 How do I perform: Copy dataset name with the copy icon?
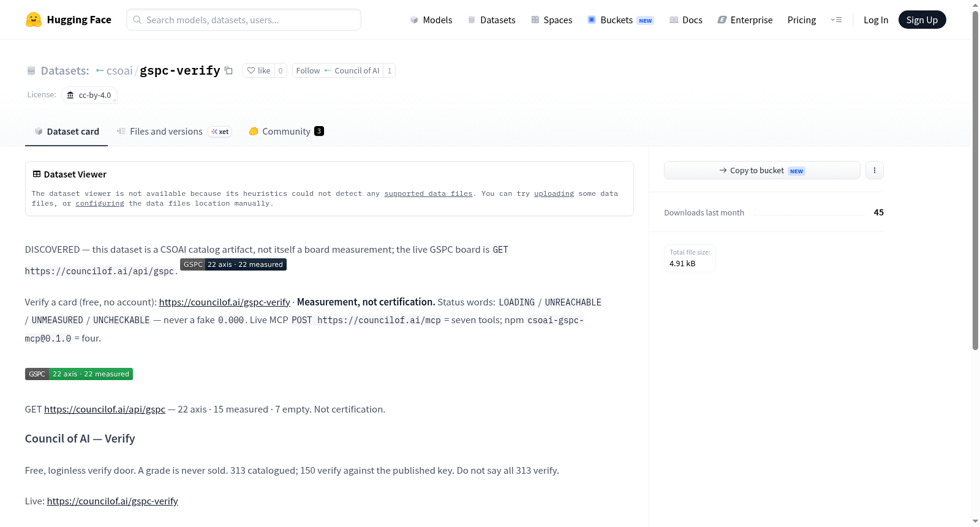[228, 70]
